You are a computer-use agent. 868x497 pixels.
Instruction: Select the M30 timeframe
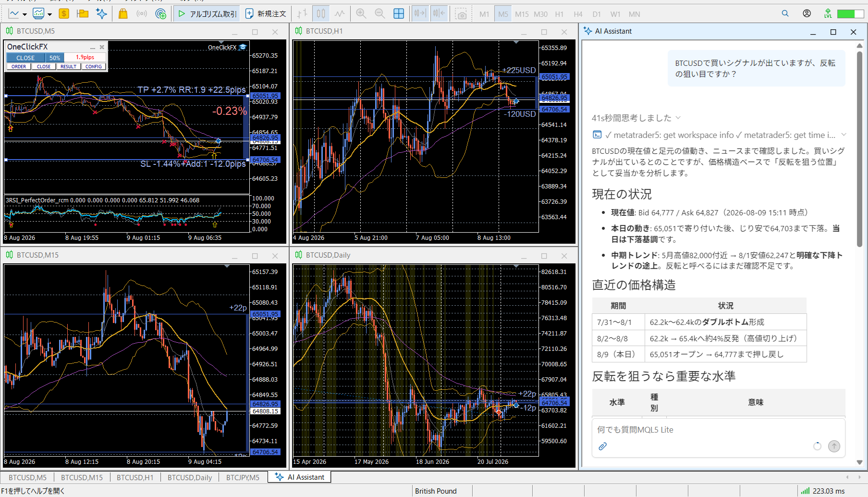coord(541,14)
